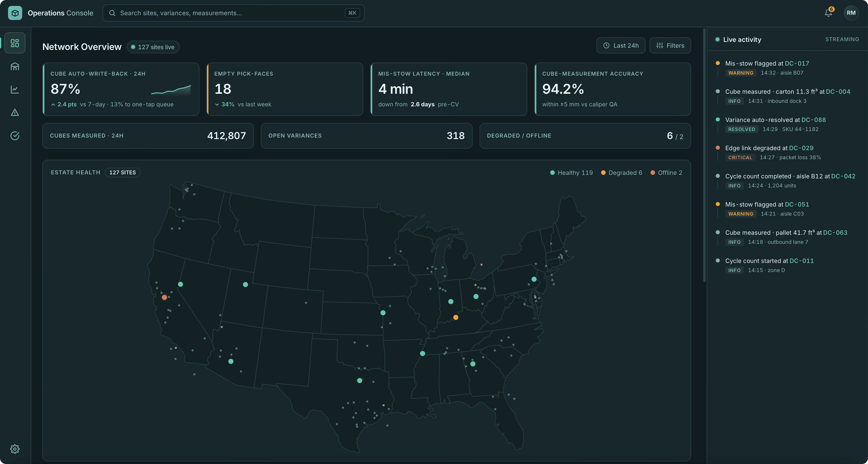Open the Empty Pick-Faces card
This screenshot has height=464, width=868.
285,89
